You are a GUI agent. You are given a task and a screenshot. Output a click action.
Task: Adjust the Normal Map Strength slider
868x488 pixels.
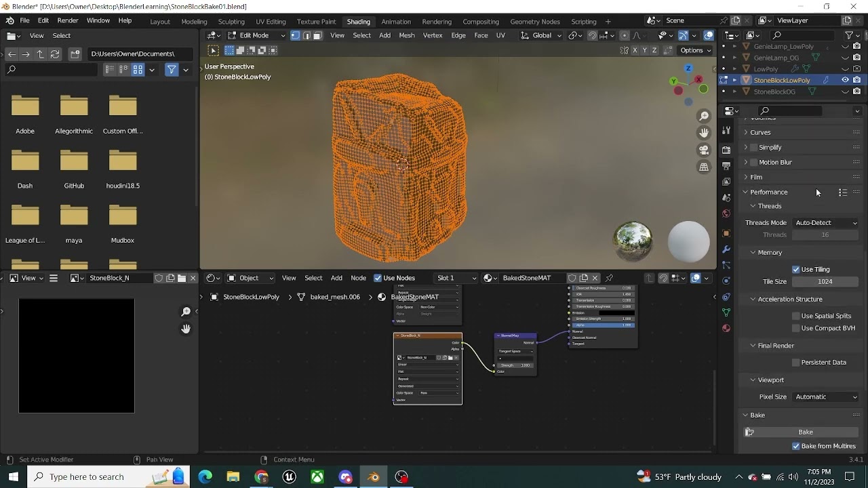(515, 365)
